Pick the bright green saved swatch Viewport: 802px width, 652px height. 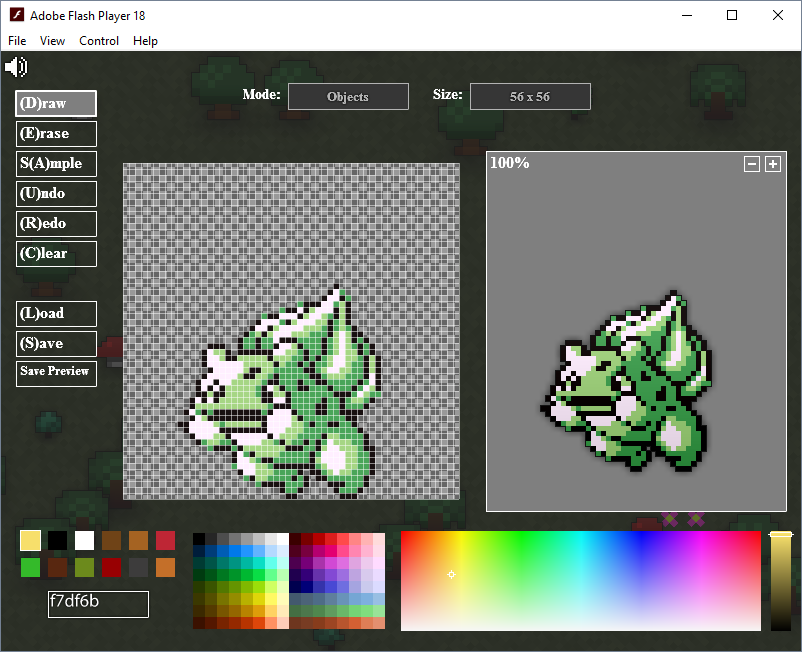click(30, 568)
